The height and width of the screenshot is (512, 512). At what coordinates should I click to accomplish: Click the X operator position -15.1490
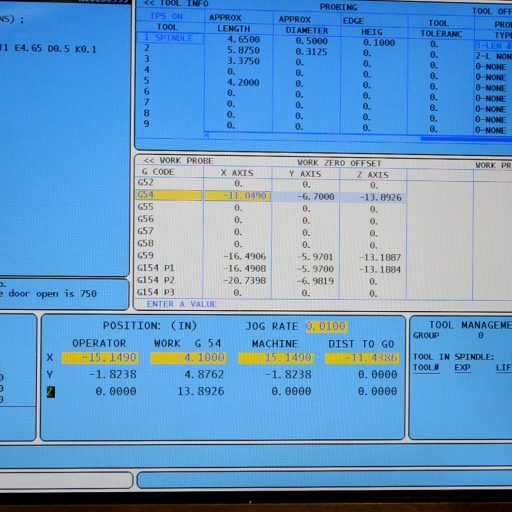100,358
